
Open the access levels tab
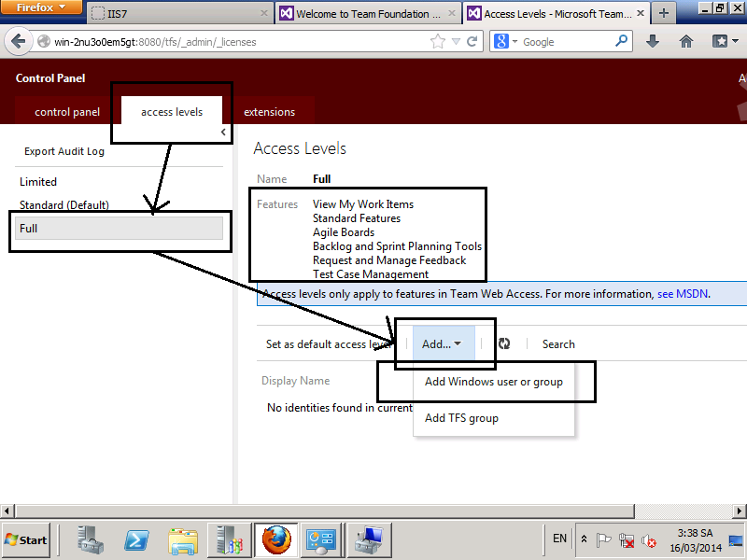(x=172, y=112)
